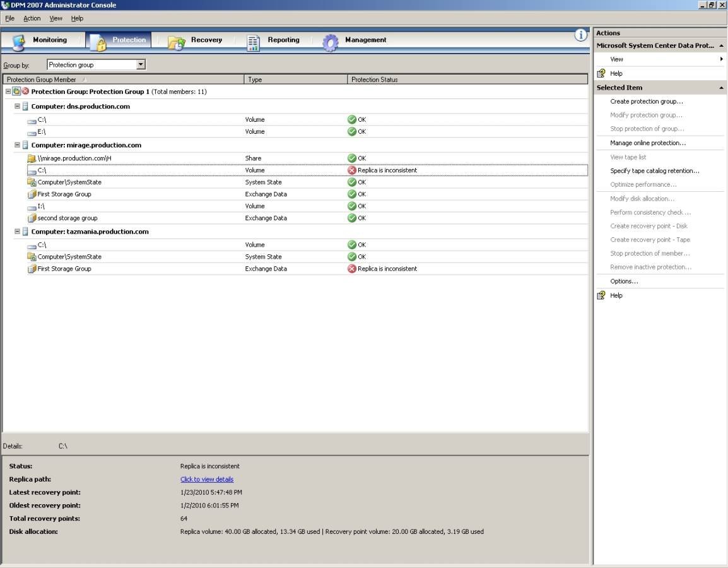Collapse the dns.production.com computer node
The image size is (728, 568).
[18, 107]
